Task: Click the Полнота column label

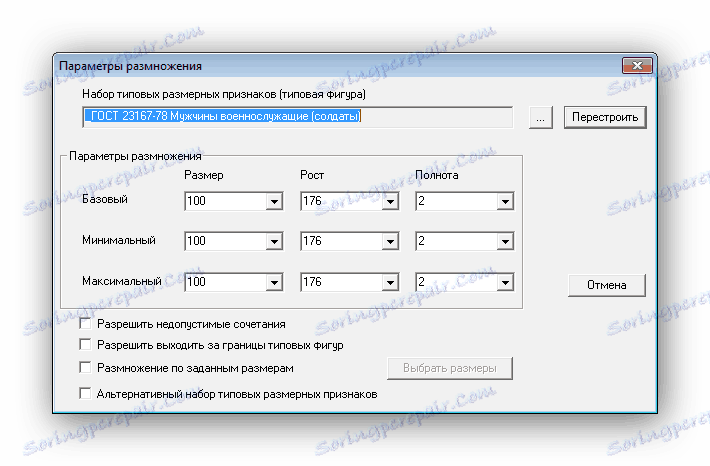Action: tap(437, 175)
